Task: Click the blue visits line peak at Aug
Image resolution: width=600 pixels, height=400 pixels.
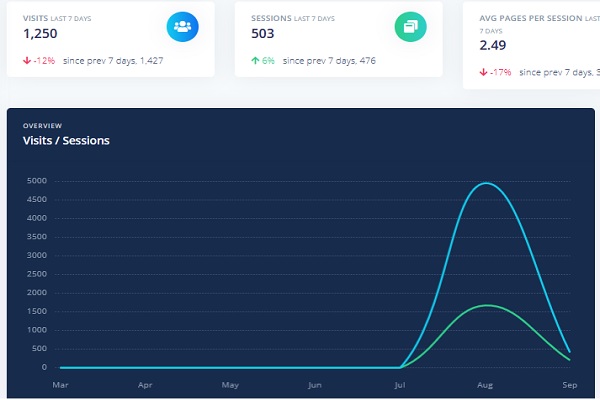Action: 486,183
